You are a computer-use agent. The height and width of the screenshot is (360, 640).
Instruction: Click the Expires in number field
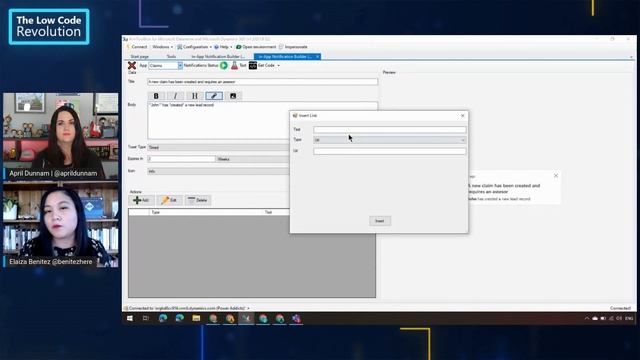click(181, 159)
